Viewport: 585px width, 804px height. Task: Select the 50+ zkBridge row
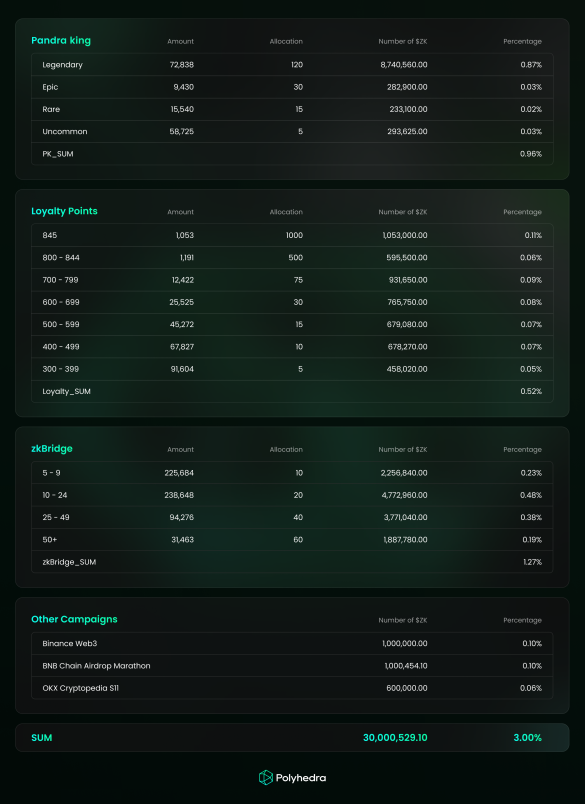click(292, 539)
